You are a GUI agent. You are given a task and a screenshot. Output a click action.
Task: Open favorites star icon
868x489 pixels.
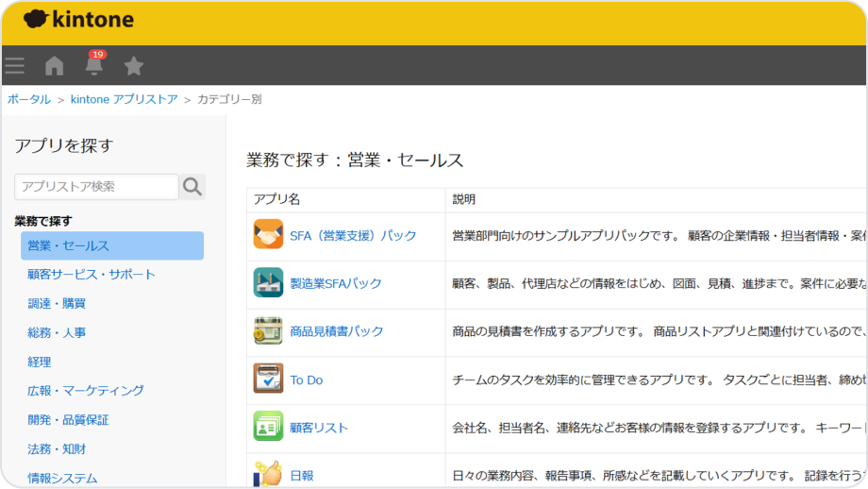click(133, 65)
